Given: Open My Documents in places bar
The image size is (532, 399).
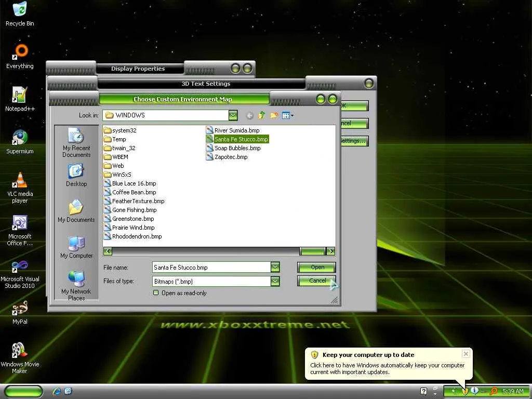Looking at the screenshot, I should click(76, 211).
